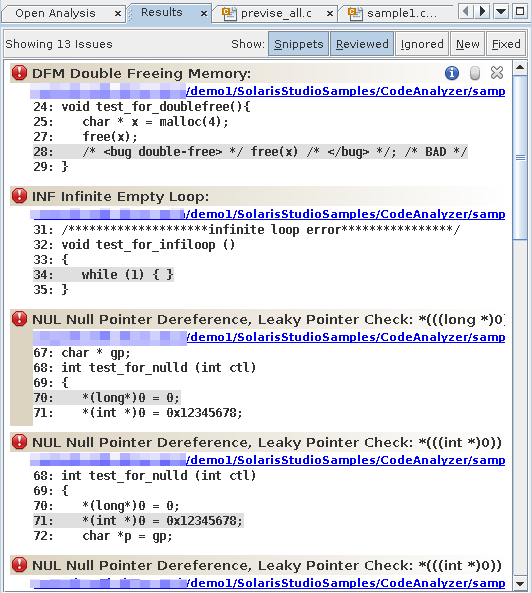The image size is (532, 593).
Task: Close the DFM Double Freeing Memory issue
Action: click(x=497, y=73)
